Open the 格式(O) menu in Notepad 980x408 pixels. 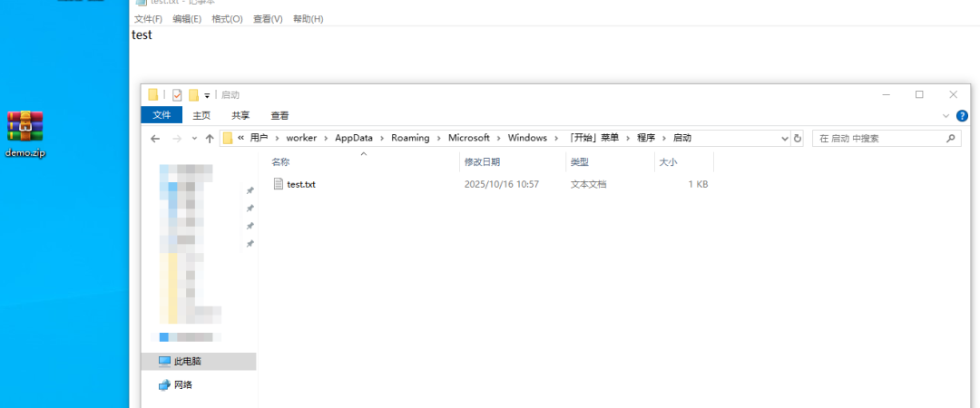(227, 19)
